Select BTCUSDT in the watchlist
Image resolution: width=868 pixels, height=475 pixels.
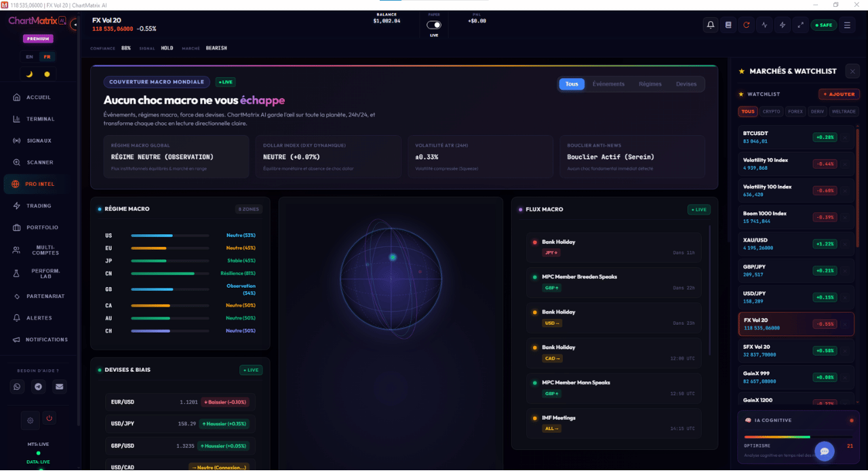[795, 137]
